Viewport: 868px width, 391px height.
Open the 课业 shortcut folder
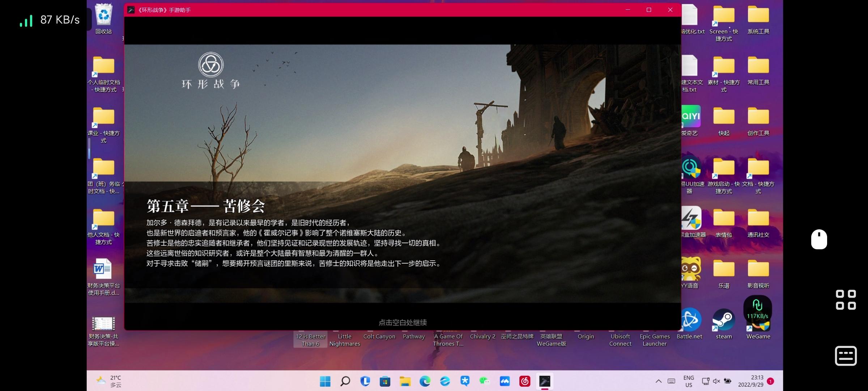tap(103, 125)
